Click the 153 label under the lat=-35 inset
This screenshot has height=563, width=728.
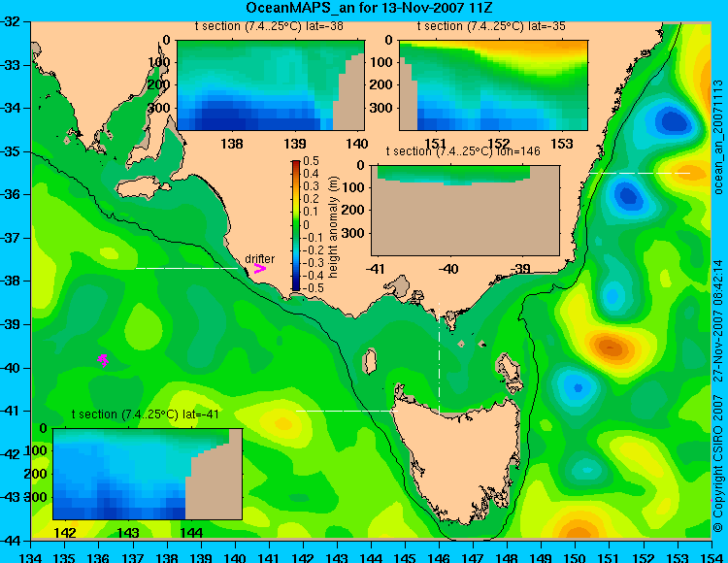pyautogui.click(x=562, y=144)
